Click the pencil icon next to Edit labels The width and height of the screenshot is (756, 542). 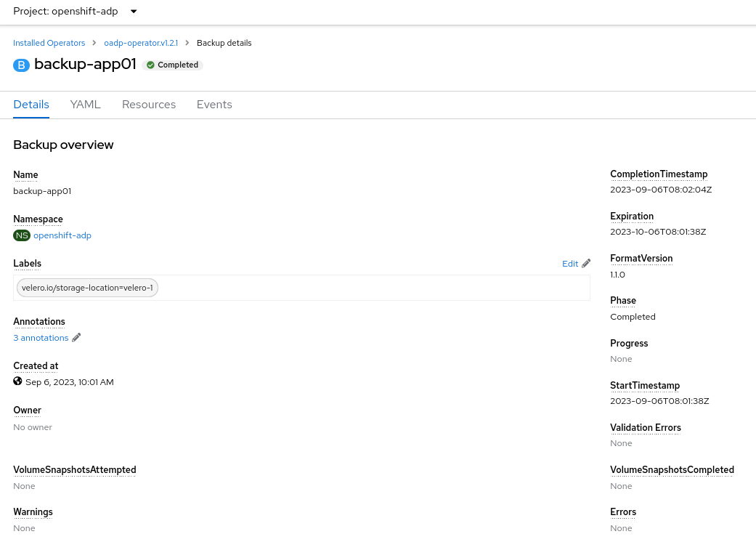(x=586, y=263)
